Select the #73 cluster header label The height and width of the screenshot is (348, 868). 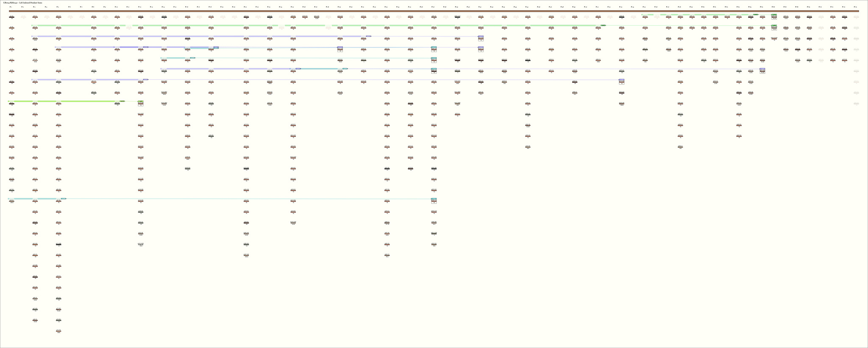pos(855,7)
